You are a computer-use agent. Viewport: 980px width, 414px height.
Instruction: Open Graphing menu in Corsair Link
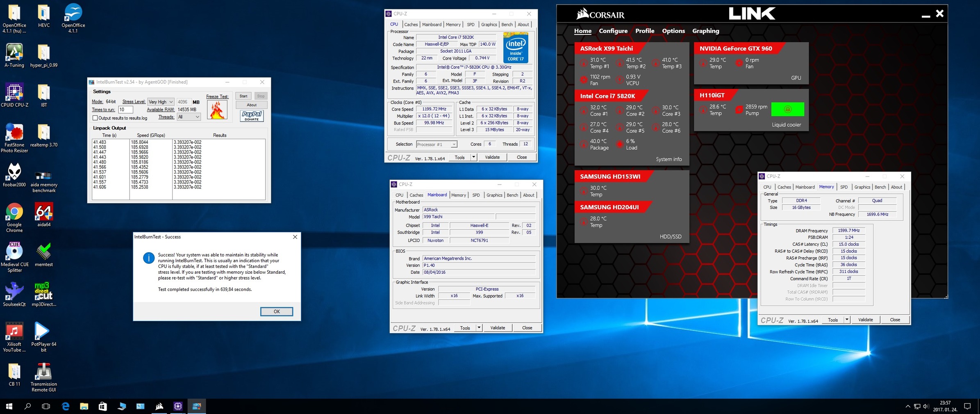click(705, 31)
